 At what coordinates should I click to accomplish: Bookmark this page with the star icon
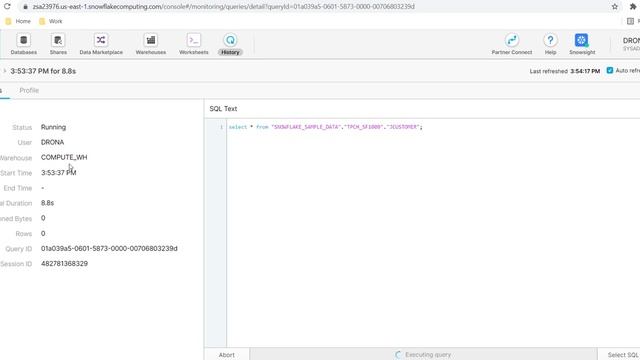pos(615,7)
